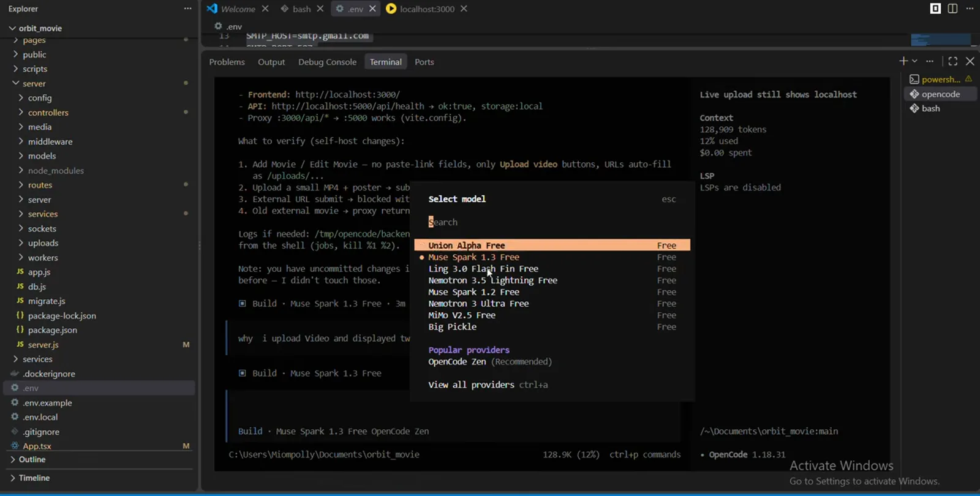The width and height of the screenshot is (980, 496).
Task: Click the model Search field
Action: (x=552, y=222)
